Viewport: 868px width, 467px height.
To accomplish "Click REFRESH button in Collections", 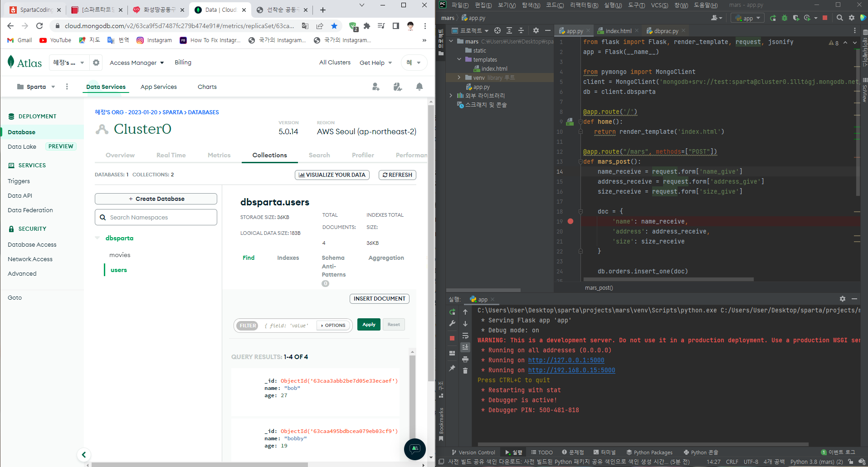I will click(x=397, y=175).
